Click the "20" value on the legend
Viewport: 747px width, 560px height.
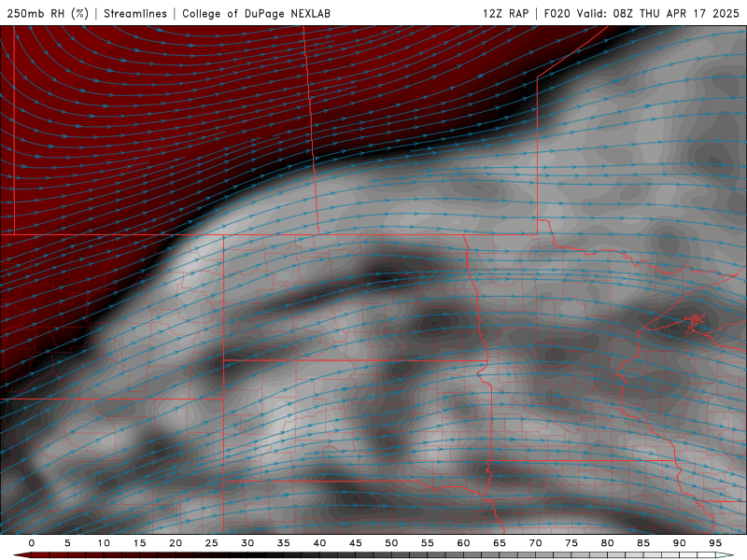pos(176,543)
